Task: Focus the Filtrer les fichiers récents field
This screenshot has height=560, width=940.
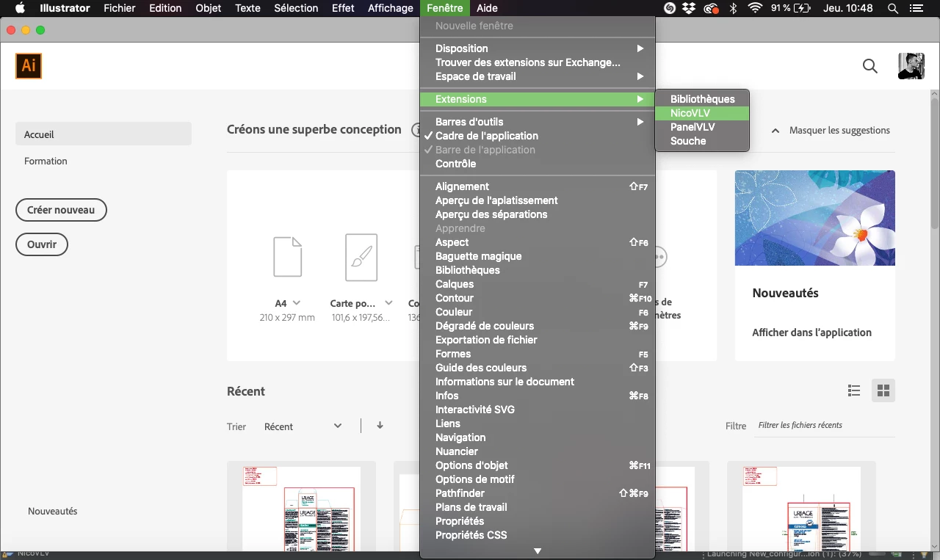Action: (x=825, y=425)
